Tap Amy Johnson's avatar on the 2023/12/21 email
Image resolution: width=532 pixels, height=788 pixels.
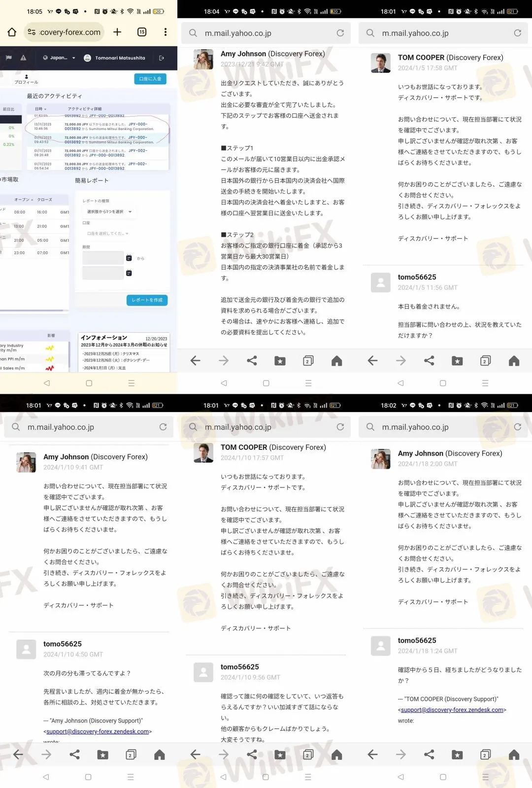click(203, 59)
